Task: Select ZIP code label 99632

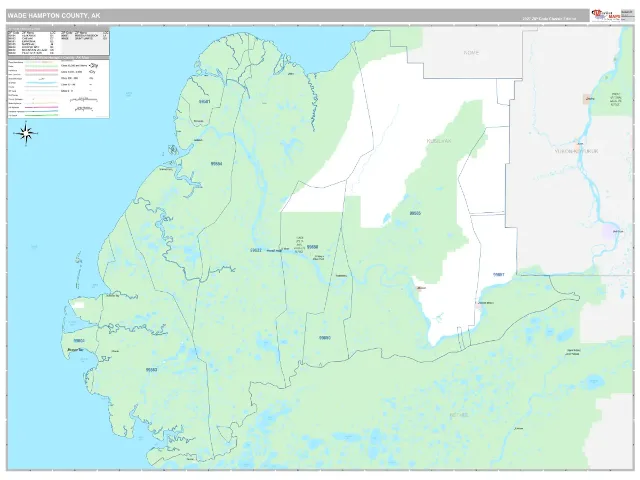Action: pos(256,250)
